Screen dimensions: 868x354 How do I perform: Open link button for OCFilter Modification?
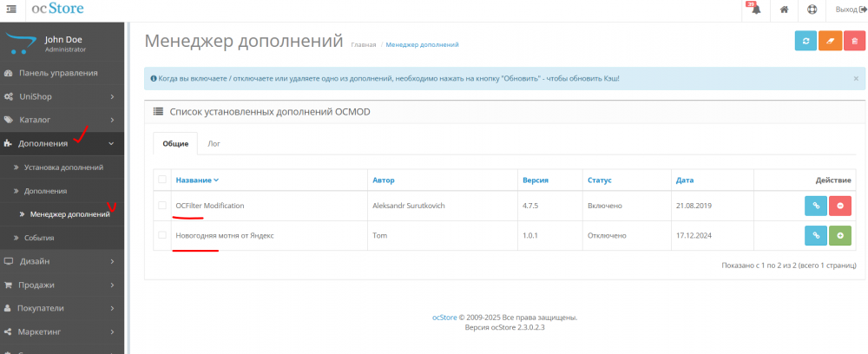[x=815, y=206]
